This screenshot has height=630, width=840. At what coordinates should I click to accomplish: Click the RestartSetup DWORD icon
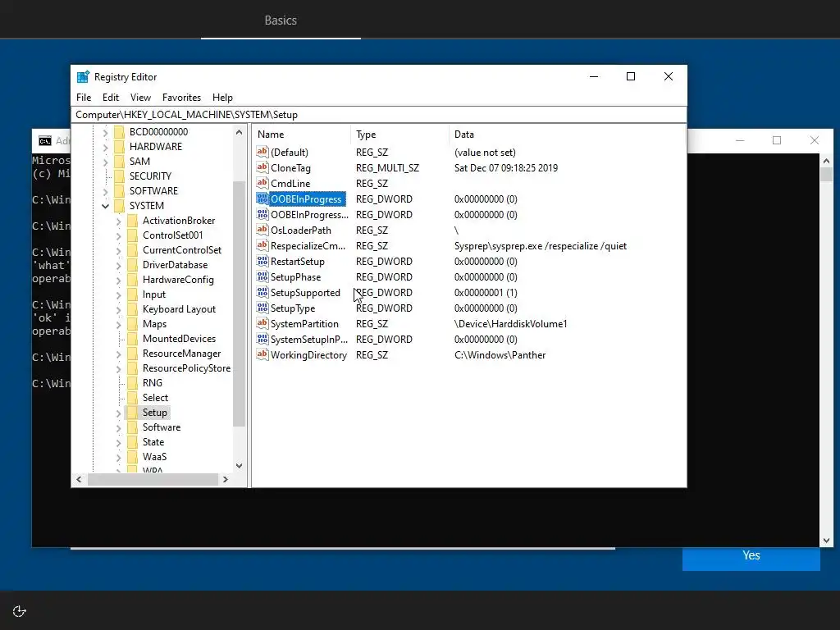262,262
